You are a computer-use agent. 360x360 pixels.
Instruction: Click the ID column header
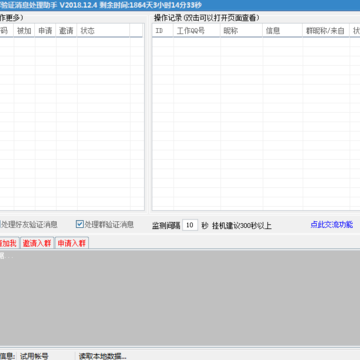(x=163, y=31)
